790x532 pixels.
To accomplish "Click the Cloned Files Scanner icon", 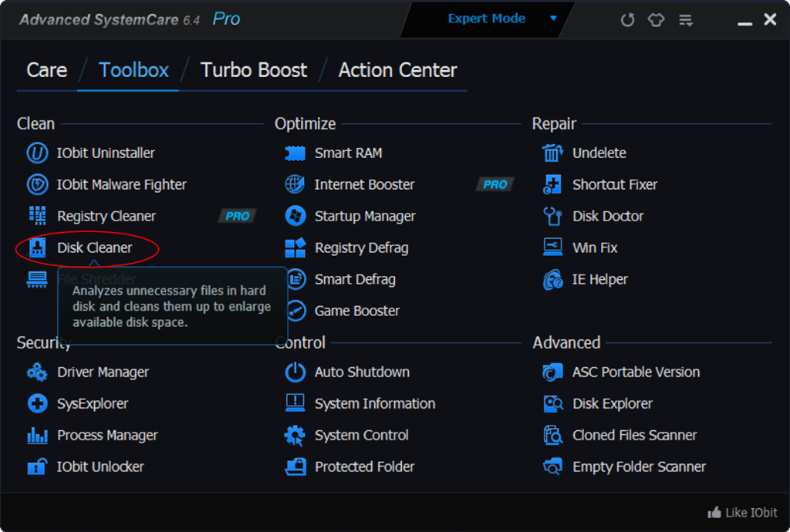I will coord(552,436).
